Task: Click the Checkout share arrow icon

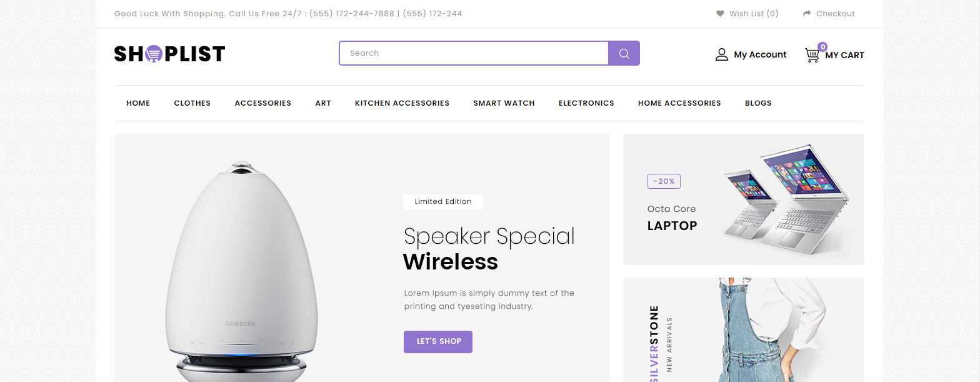Action: (806, 13)
